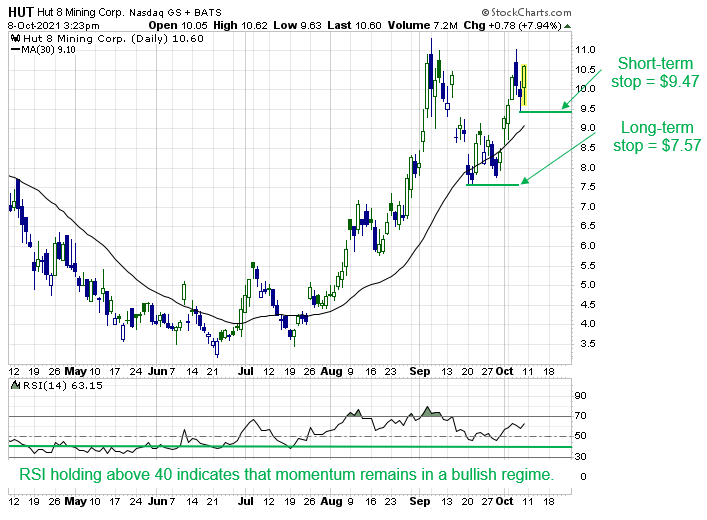Click the Oct label below the RSI panel
The image size is (707, 520).
coord(504,502)
